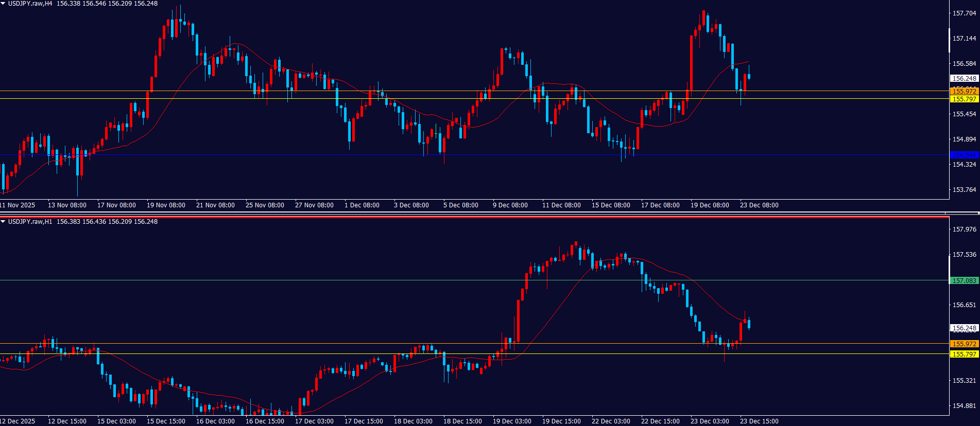Click the 157.704 price scale label

click(964, 13)
